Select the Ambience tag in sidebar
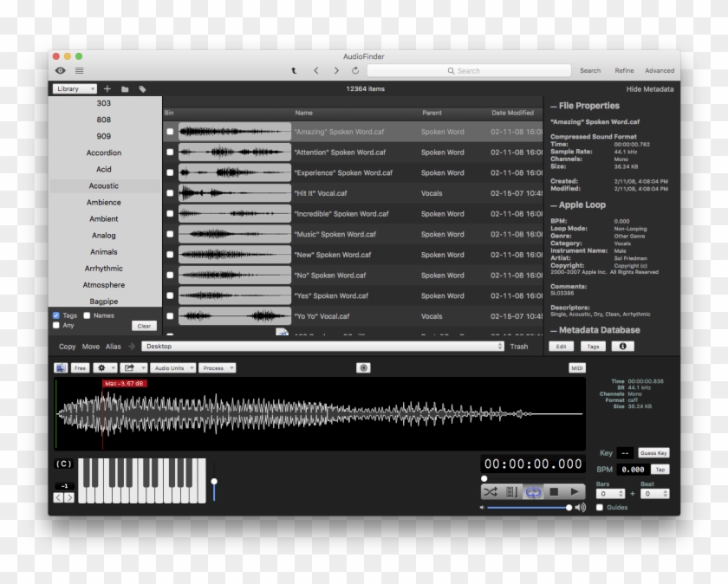 click(x=104, y=203)
